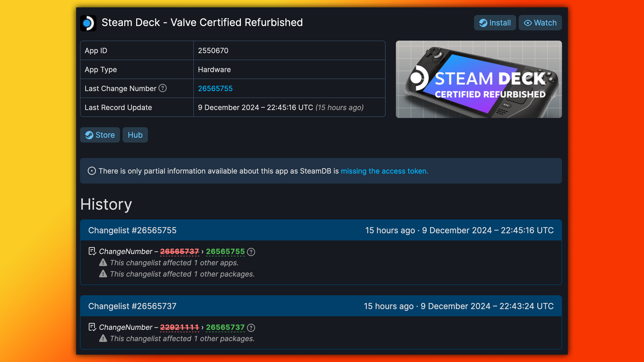Image resolution: width=644 pixels, height=362 pixels.
Task: Click the 'Last Record Update' label cell
Action: point(137,108)
